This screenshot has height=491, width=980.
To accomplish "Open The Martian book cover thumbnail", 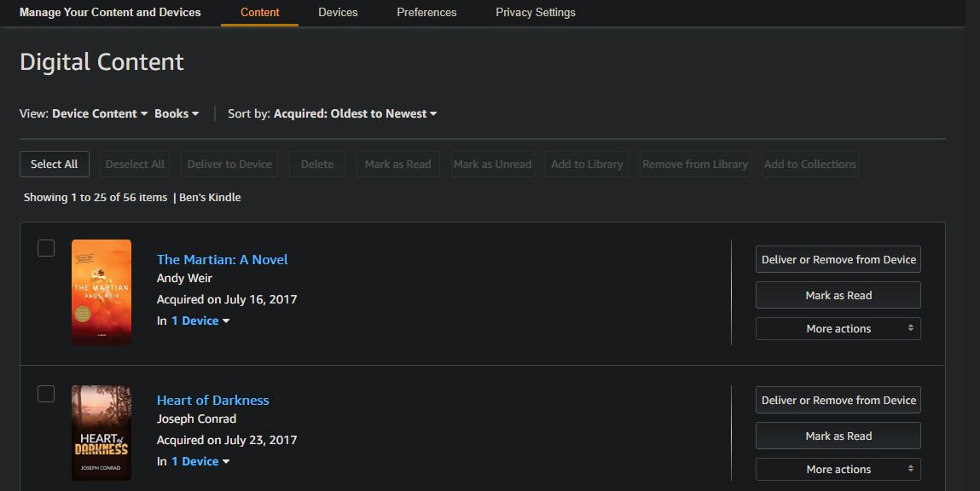I will point(101,292).
